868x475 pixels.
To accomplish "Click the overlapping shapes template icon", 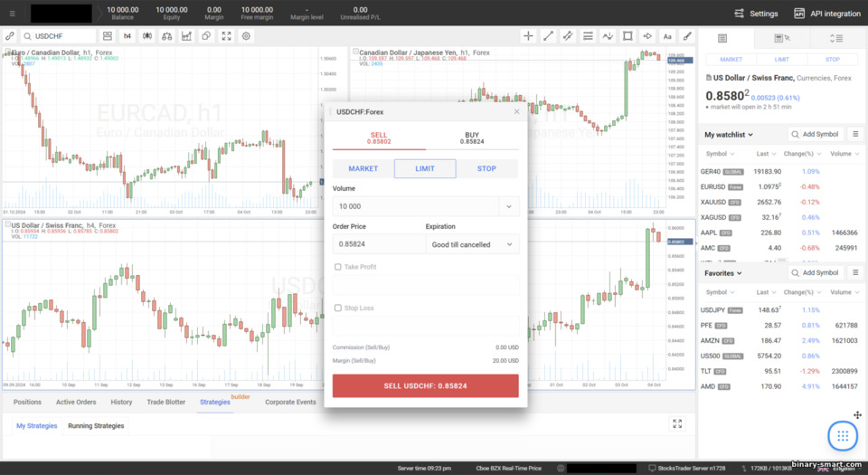I will (x=206, y=36).
